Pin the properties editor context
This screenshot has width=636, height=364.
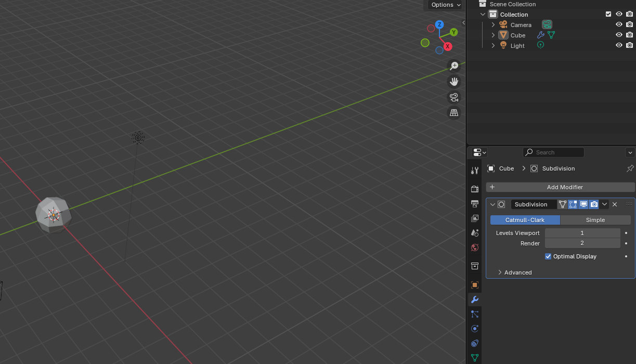(630, 168)
